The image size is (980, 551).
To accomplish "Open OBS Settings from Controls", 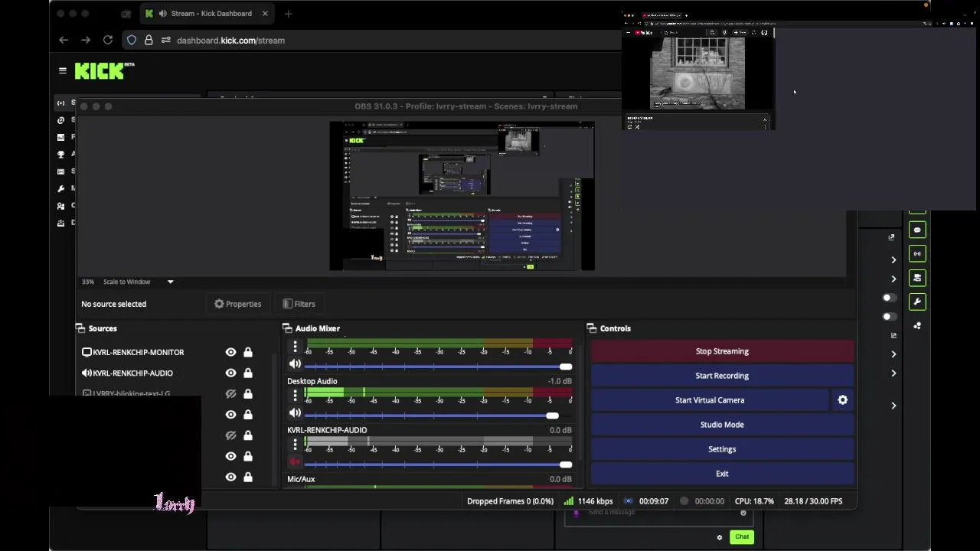I will pos(722,449).
